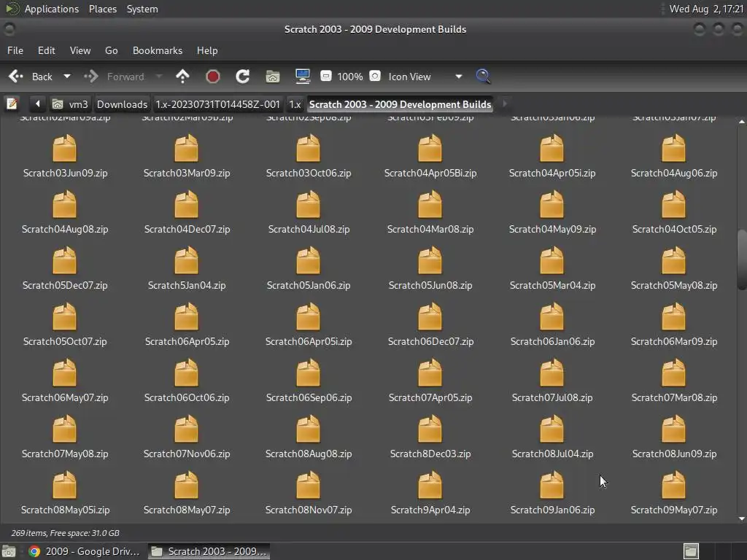The height and width of the screenshot is (560, 747).
Task: Select Scratch03Jun09.zip archive icon
Action: [x=64, y=149]
